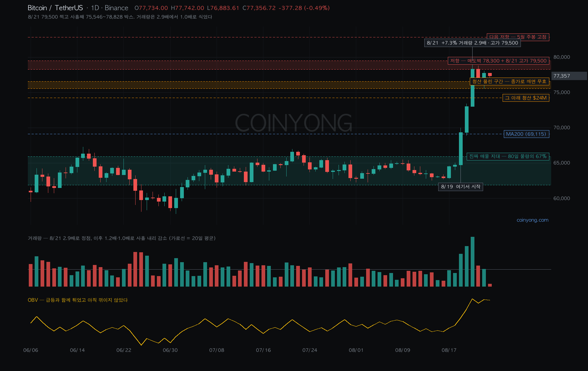Click the 06/30 date axis label
The height and width of the screenshot is (371, 588).
coord(170,350)
